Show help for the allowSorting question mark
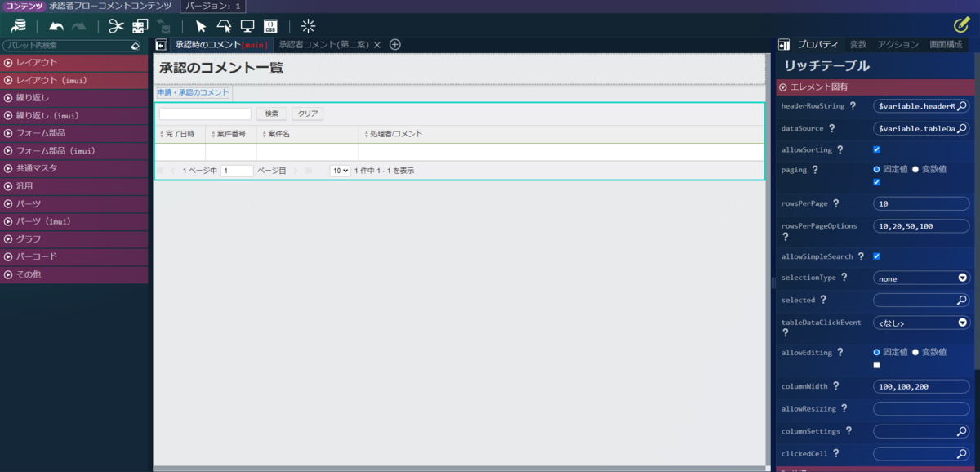The height and width of the screenshot is (472, 980). (x=839, y=150)
